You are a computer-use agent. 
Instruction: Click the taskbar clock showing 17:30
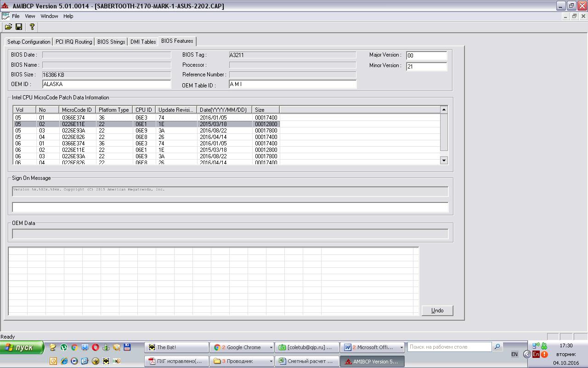566,345
